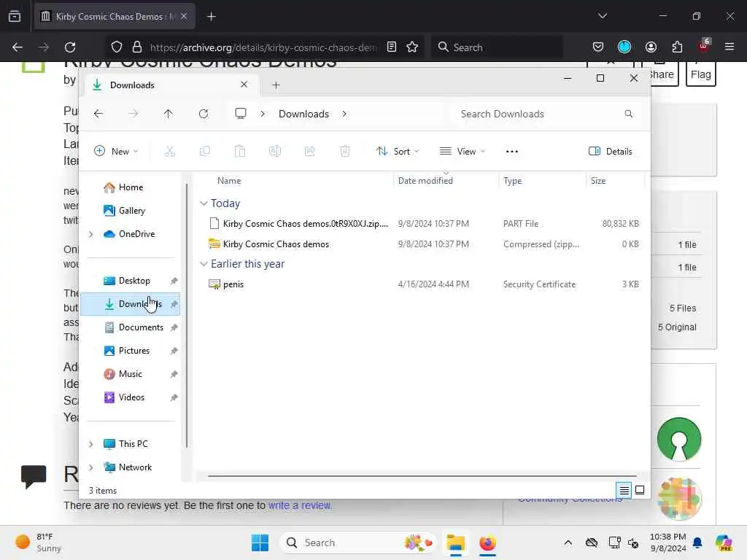Collapse the Today group

pyautogui.click(x=204, y=203)
